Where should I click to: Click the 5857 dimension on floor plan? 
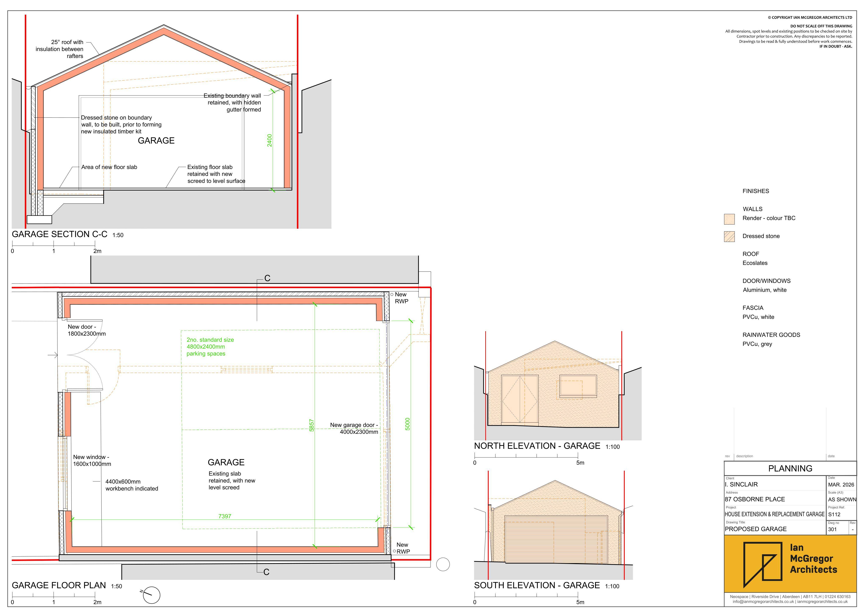[x=312, y=425]
